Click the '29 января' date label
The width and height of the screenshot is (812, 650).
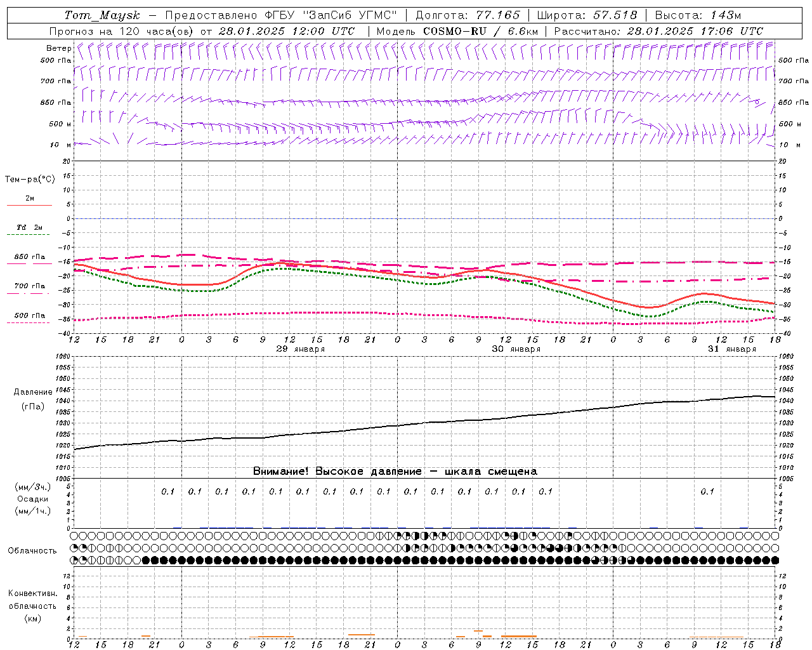[x=301, y=349]
